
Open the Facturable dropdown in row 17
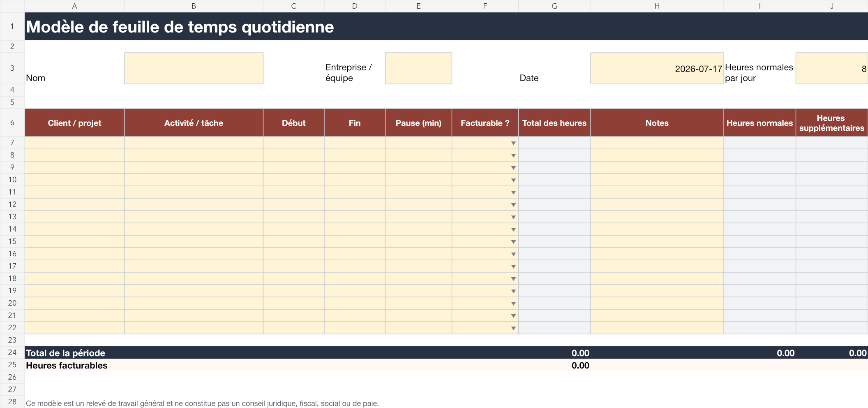click(513, 267)
